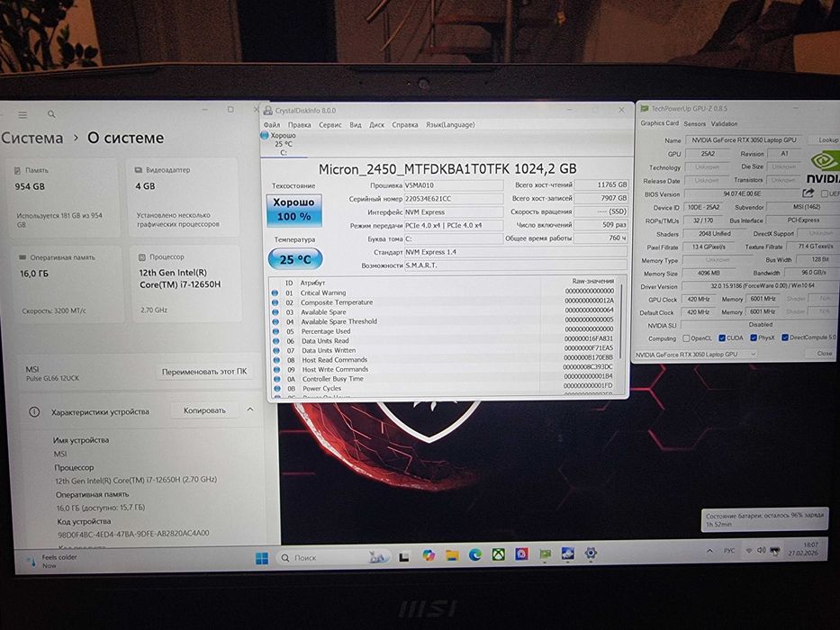Click the taskbar 'Поиск' search box
This screenshot has width=840, height=630.
pyautogui.click(x=332, y=558)
